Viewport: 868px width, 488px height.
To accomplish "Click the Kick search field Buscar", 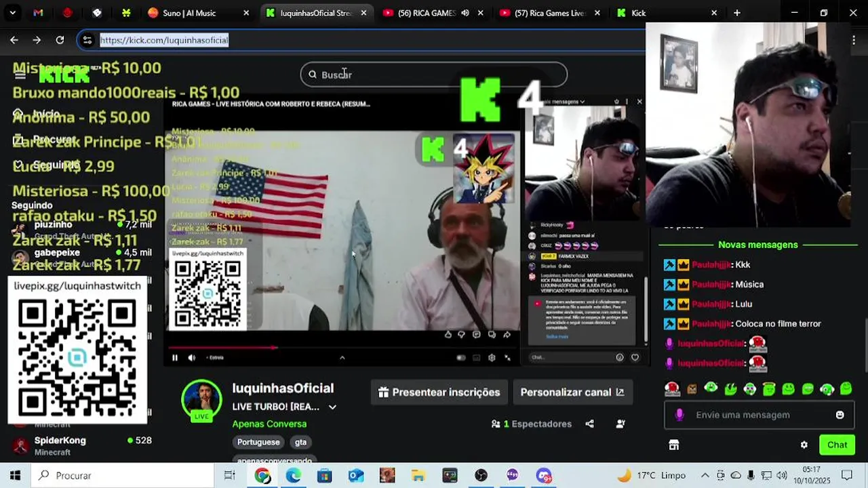I will point(434,75).
